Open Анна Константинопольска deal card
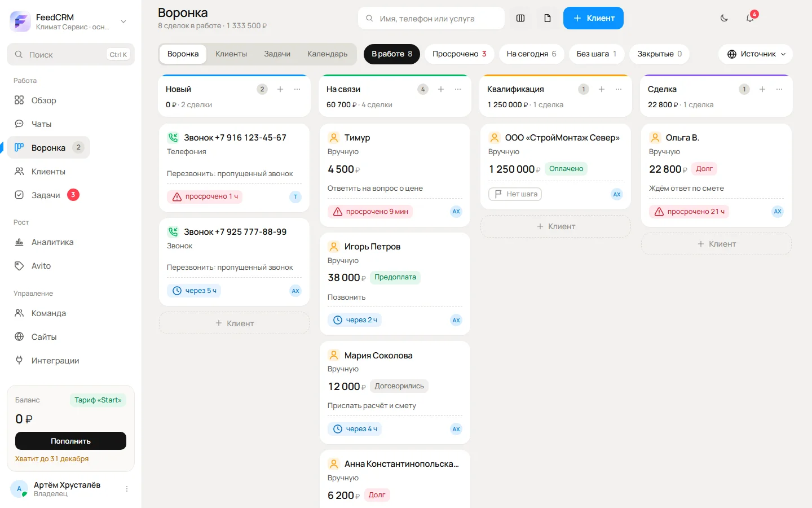812x508 pixels. coord(395,479)
